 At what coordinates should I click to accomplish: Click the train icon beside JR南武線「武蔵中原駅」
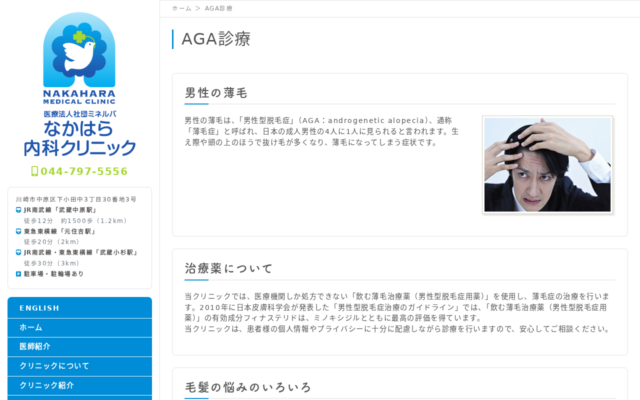(19, 210)
